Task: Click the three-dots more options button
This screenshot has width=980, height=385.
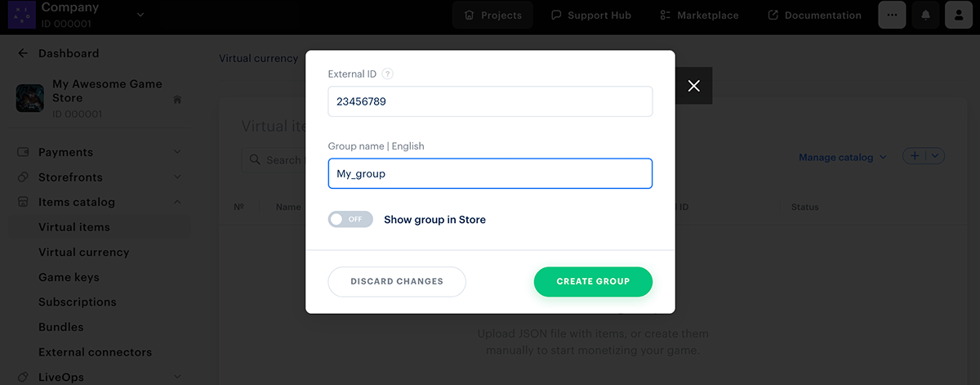Action: [892, 15]
